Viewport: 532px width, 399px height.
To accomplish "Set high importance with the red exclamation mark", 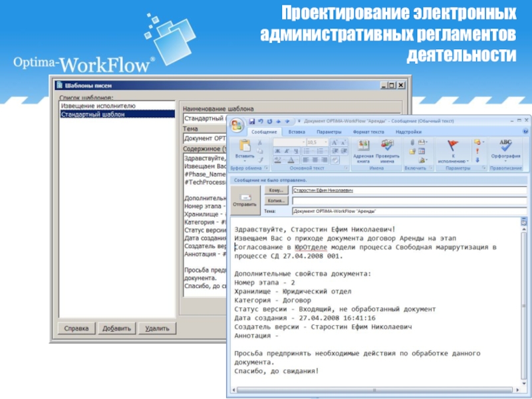I will pyautogui.click(x=477, y=152).
